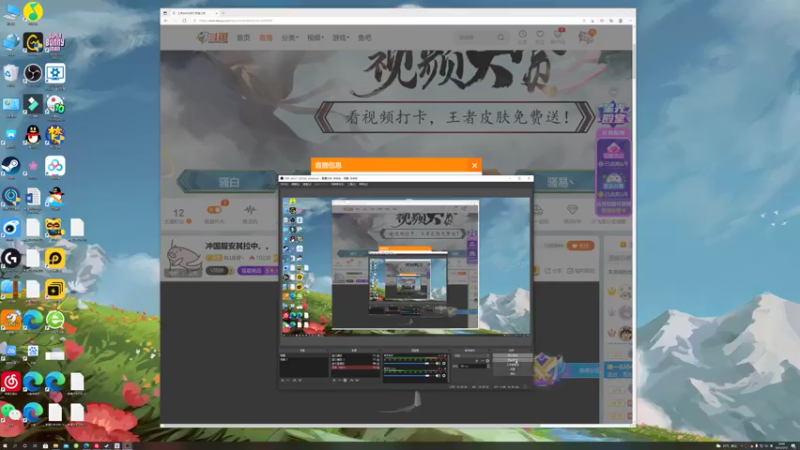The height and width of the screenshot is (450, 800).
Task: Open the client download icon in header
Action: click(558, 34)
